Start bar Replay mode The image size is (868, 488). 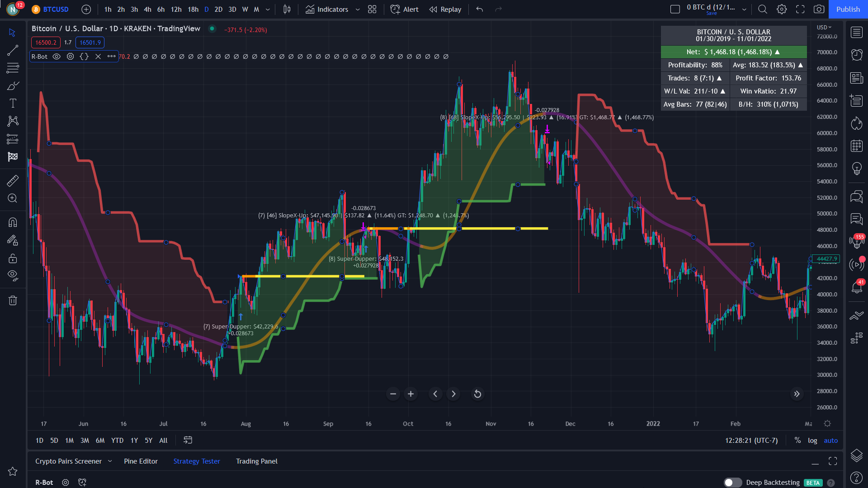(445, 9)
